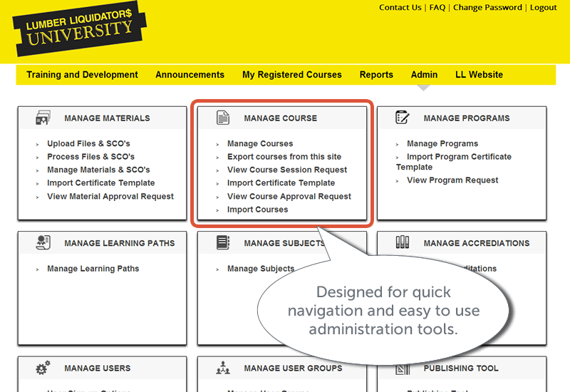The image size is (570, 392).
Task: Click the Publishing Tool icon
Action: coord(402,369)
